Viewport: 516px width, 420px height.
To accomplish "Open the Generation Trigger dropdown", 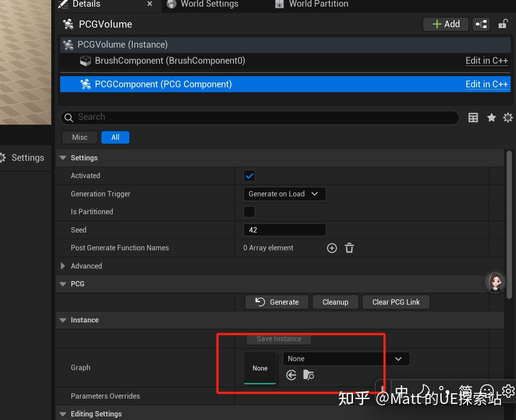I will (x=284, y=194).
